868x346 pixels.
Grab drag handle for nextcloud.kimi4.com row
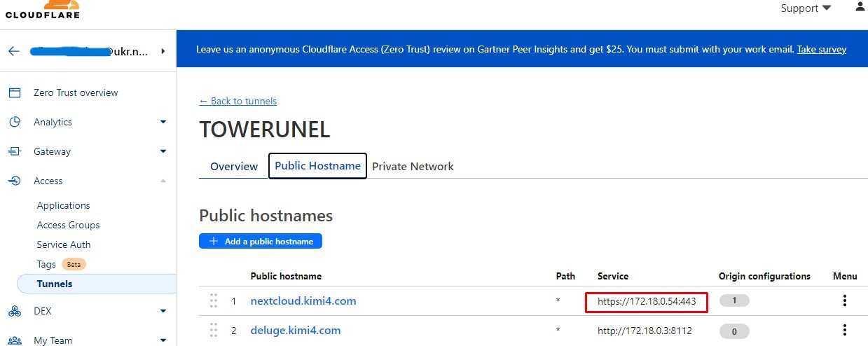pos(214,301)
